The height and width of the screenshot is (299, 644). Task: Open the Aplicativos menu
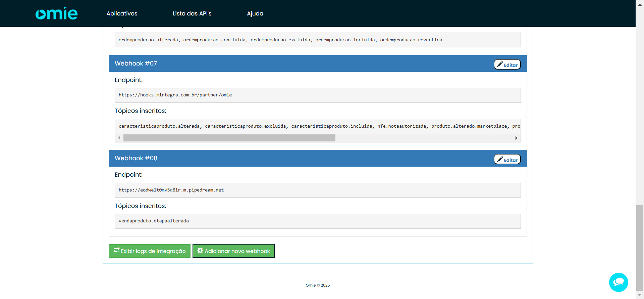pos(122,13)
